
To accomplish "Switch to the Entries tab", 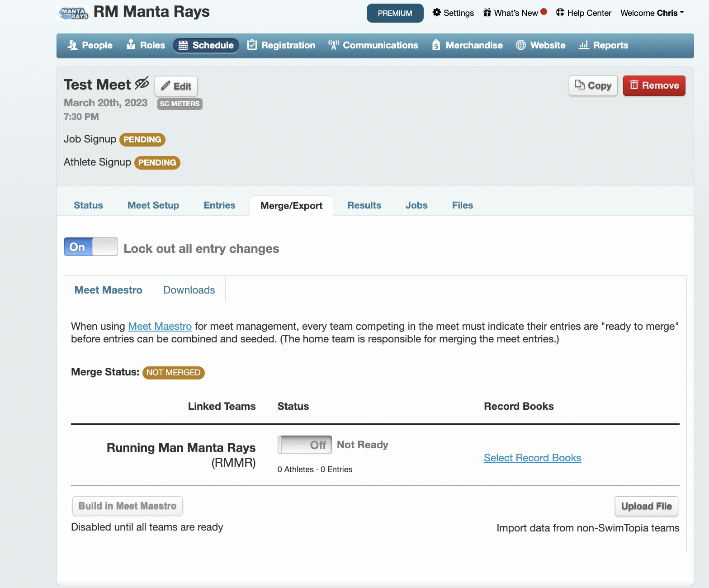I will [219, 205].
